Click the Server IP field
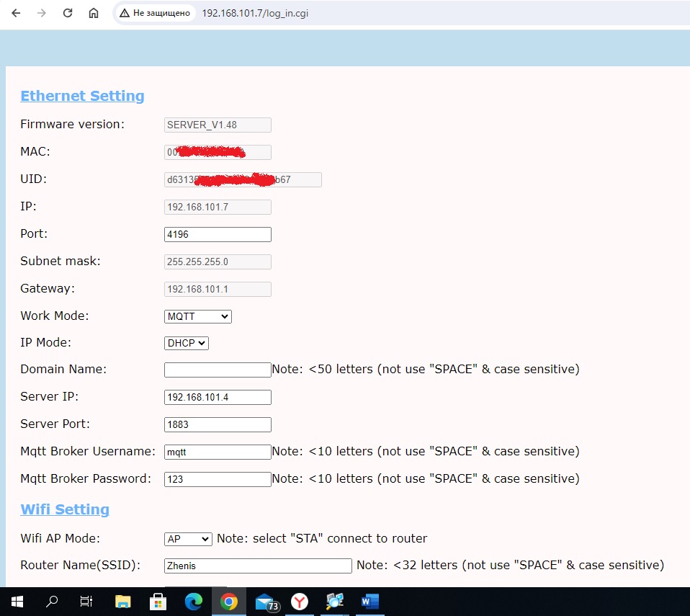 click(218, 397)
